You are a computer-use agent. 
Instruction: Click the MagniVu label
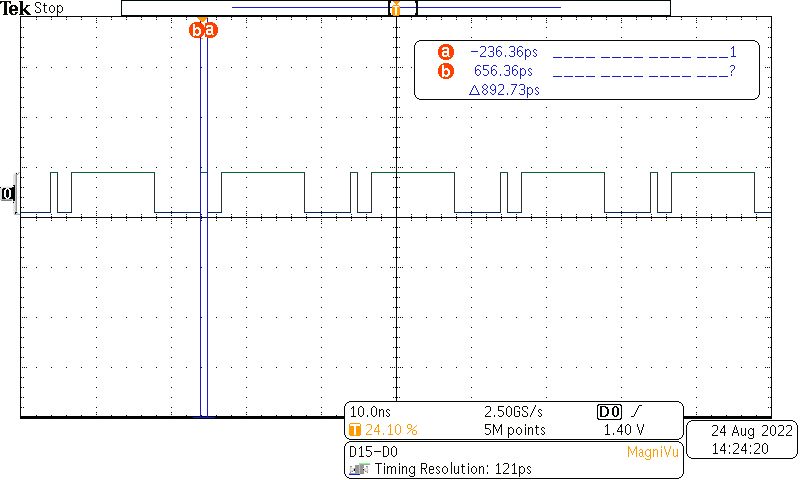click(x=653, y=452)
